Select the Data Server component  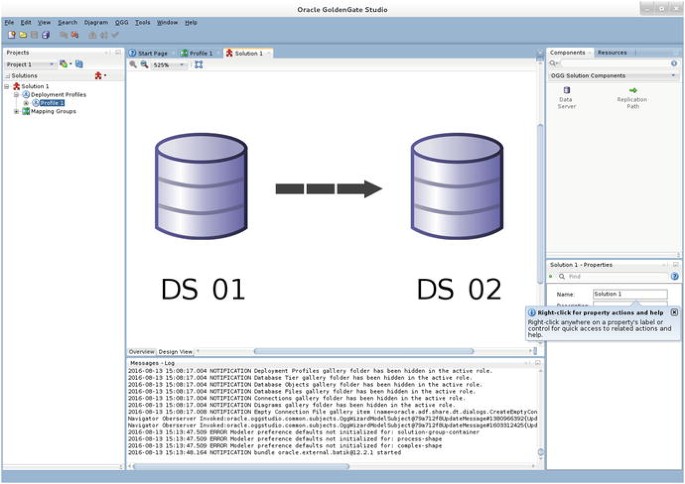click(x=567, y=96)
